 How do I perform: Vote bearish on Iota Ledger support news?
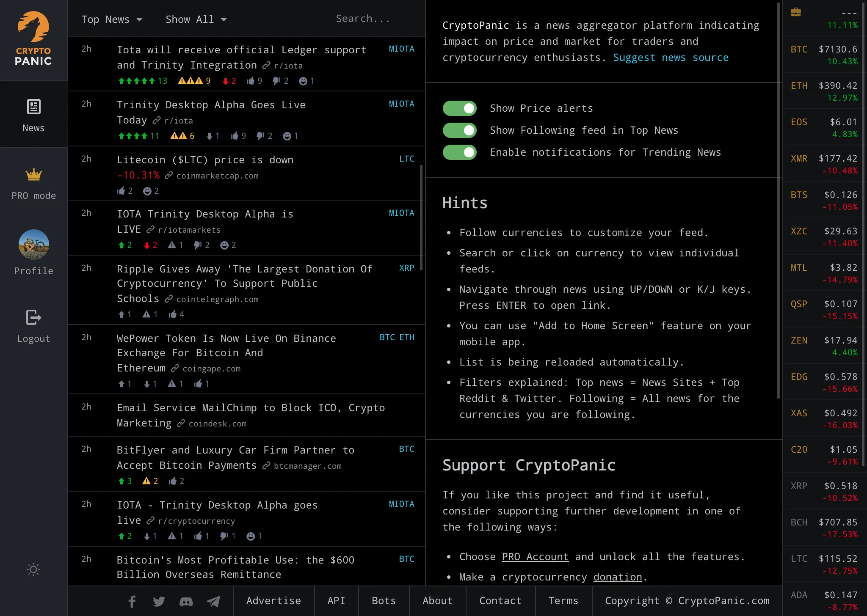(229, 81)
